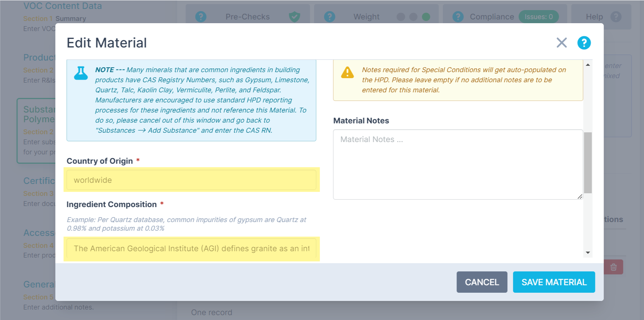Click into the Ingredient Composition field
This screenshot has height=320, width=644.
pyautogui.click(x=191, y=249)
